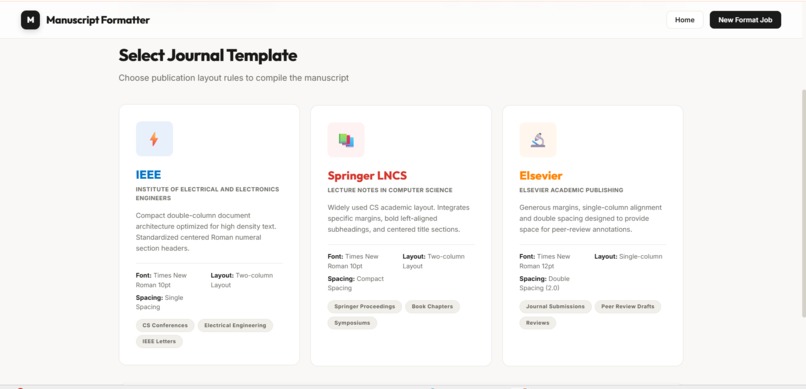Click the Peer Review Drafts tag
The width and height of the screenshot is (806, 389).
628,306
